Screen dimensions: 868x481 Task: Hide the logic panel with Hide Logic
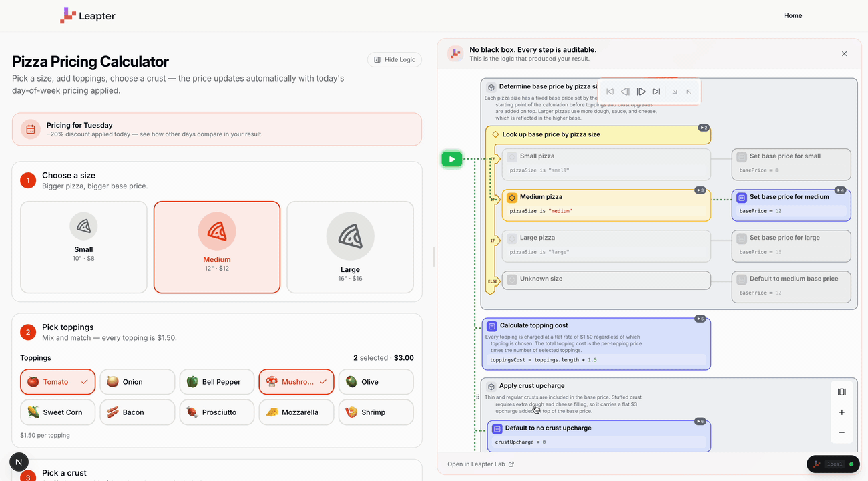tap(395, 59)
